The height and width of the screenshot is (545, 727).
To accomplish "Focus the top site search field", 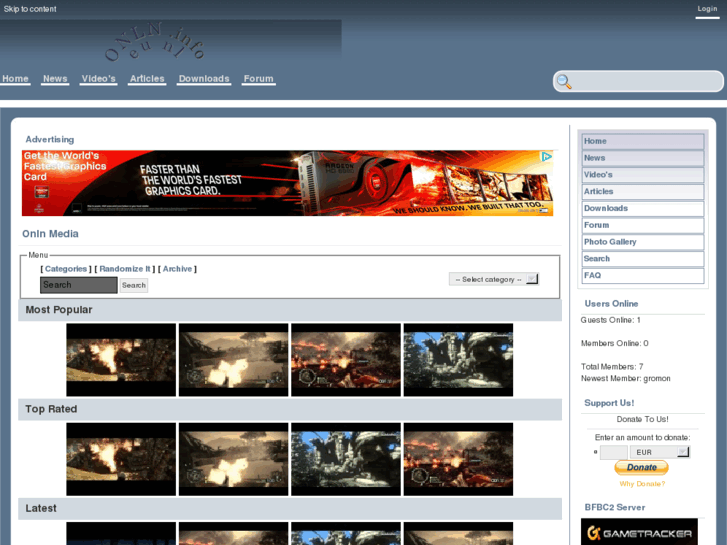I will click(x=638, y=82).
